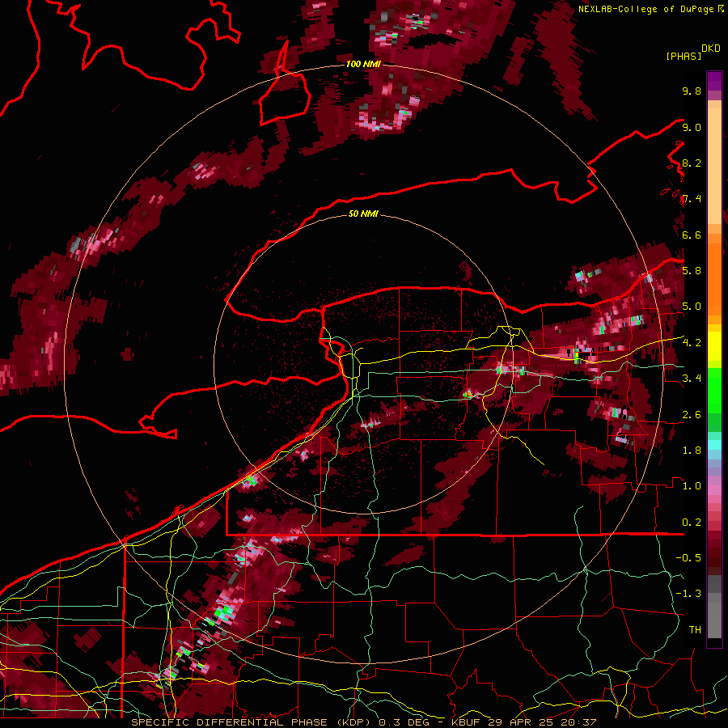The width and height of the screenshot is (728, 728).
Task: Click the NEXLAB-College of DuPage label
Action: pos(645,9)
